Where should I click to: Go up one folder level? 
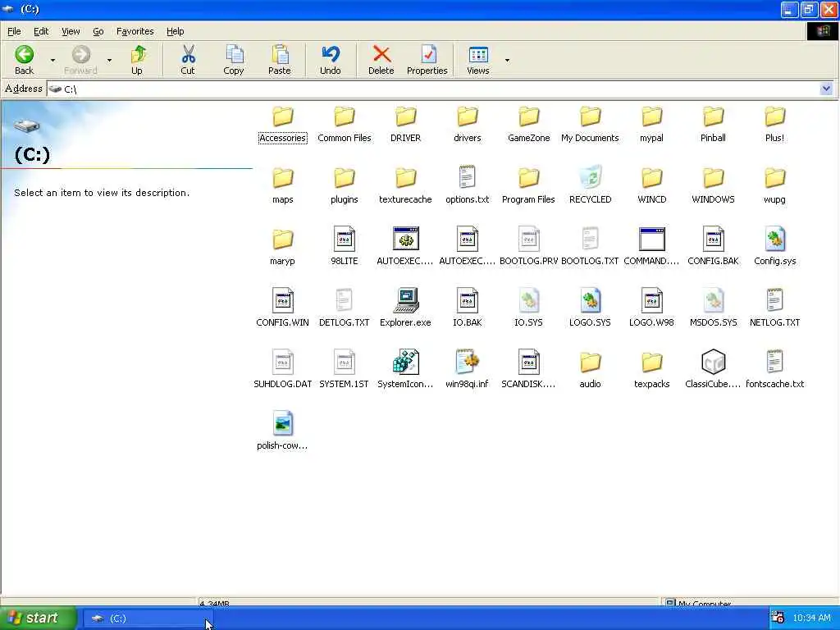point(137,59)
